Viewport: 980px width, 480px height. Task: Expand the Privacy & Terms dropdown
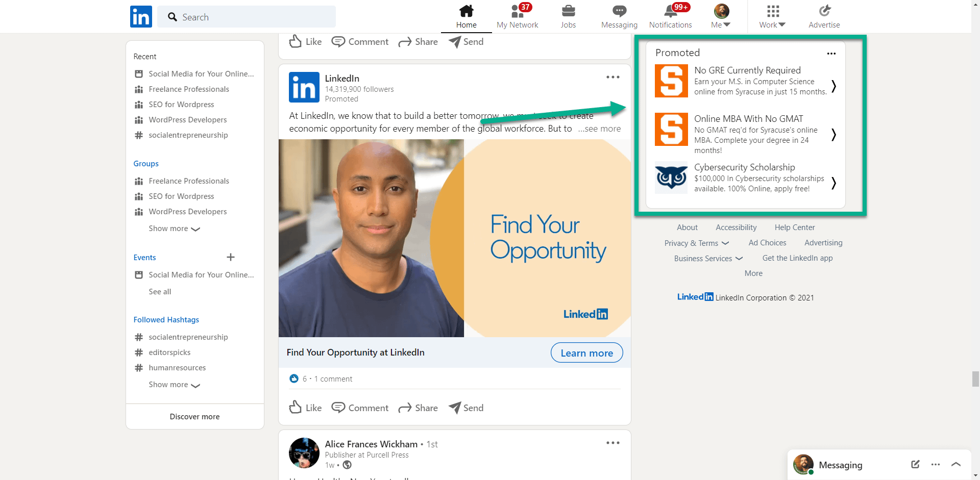697,243
